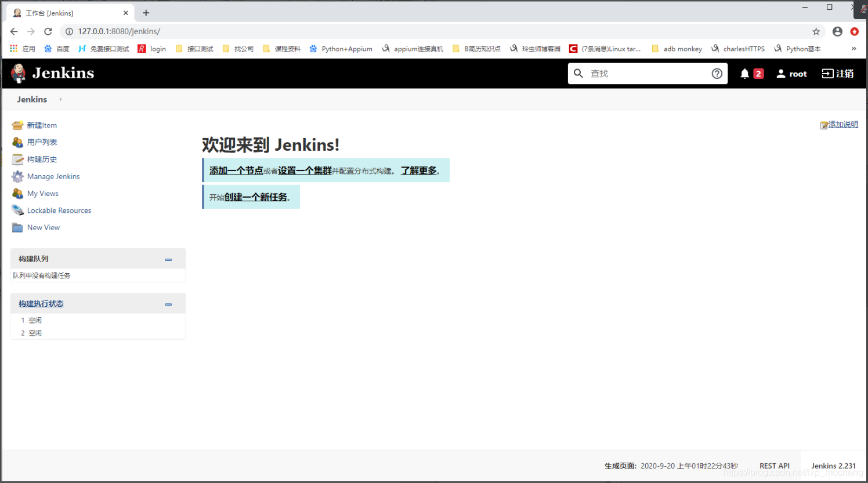Image resolution: width=868 pixels, height=483 pixels.
Task: Open the Python+Appium bookmark
Action: pos(341,49)
